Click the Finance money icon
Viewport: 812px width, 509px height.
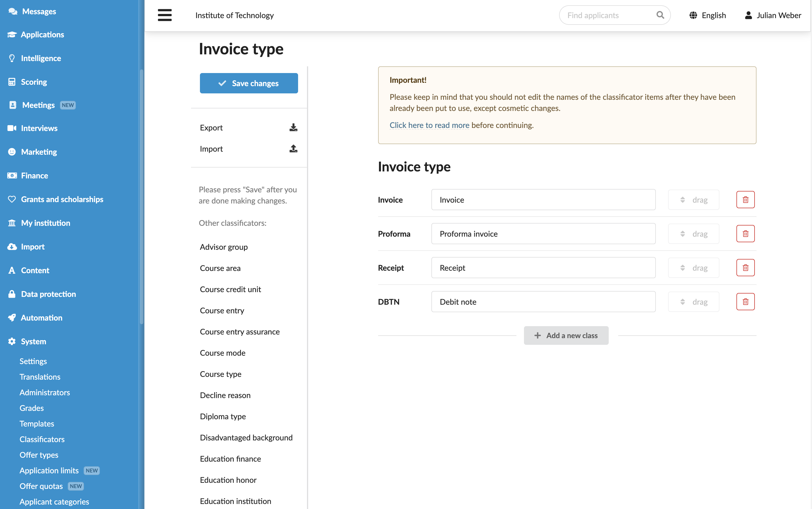12,175
